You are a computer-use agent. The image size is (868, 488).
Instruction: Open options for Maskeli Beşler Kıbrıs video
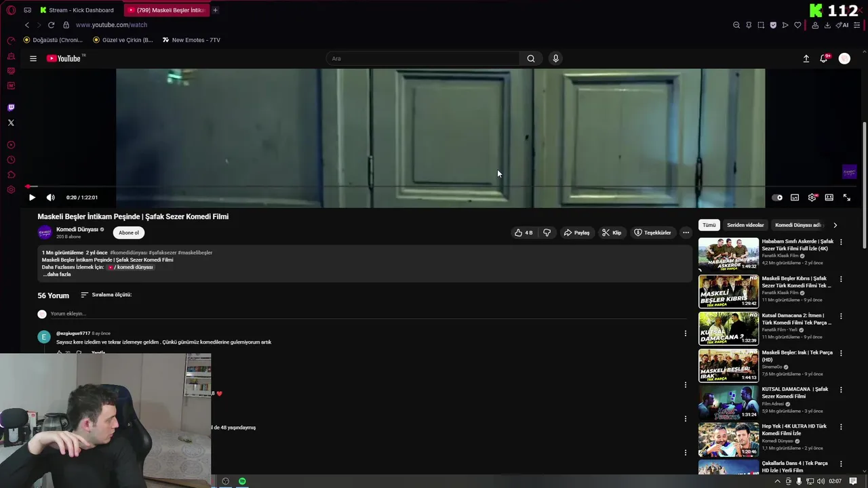click(841, 279)
